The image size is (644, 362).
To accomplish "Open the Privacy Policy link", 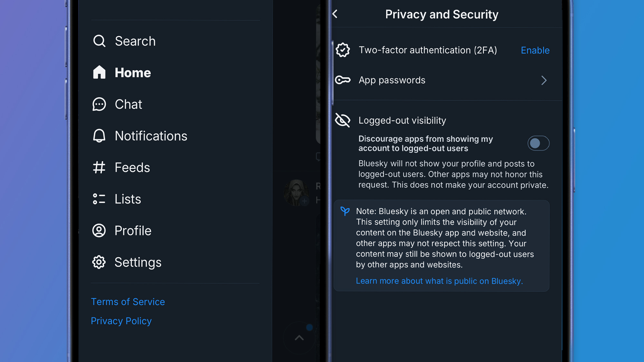I will 121,321.
